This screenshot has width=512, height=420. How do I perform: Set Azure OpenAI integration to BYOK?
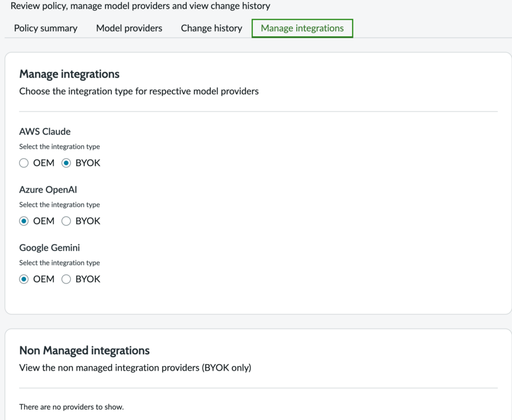(66, 221)
